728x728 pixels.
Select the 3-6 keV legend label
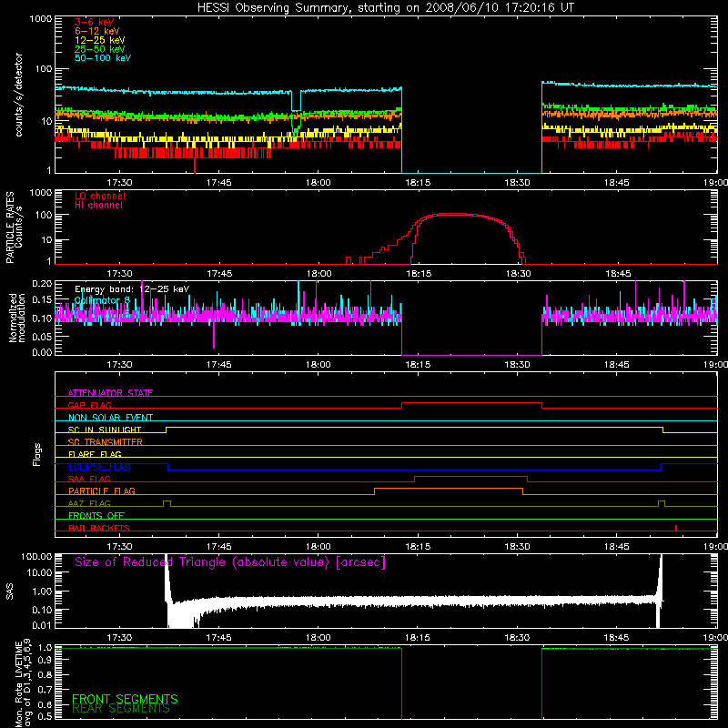tap(95, 22)
